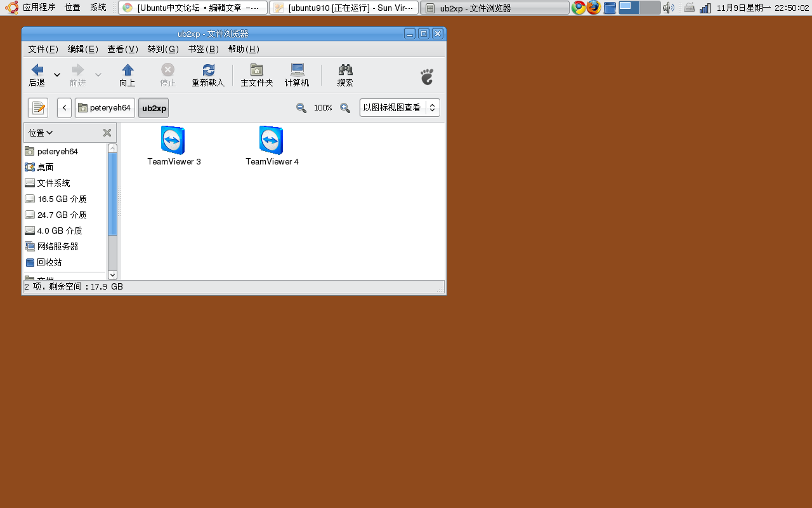This screenshot has width=812, height=508.
Task: Click the GNOME foot logo
Action: point(427,77)
